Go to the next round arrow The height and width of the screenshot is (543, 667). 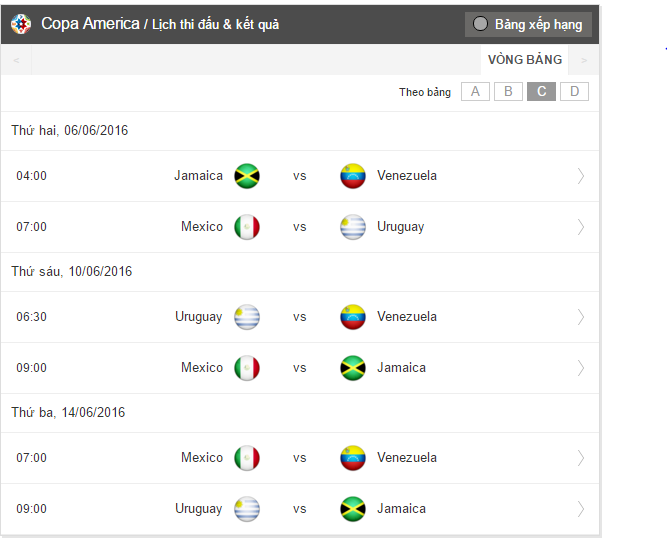tap(584, 60)
